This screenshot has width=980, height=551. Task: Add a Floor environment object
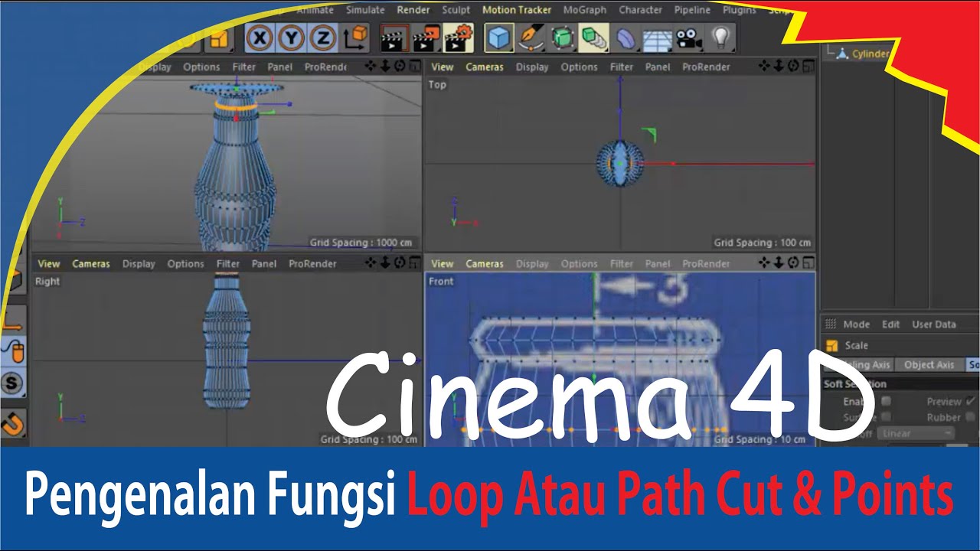657,37
